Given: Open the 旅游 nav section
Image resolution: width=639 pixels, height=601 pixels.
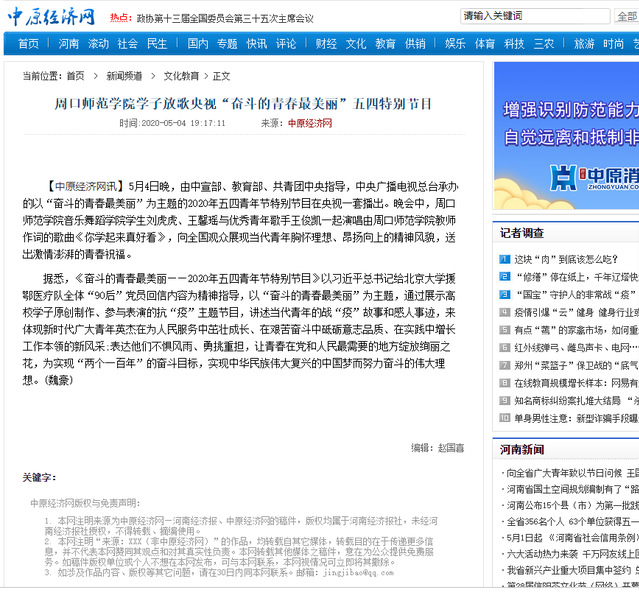Looking at the screenshot, I should point(584,44).
